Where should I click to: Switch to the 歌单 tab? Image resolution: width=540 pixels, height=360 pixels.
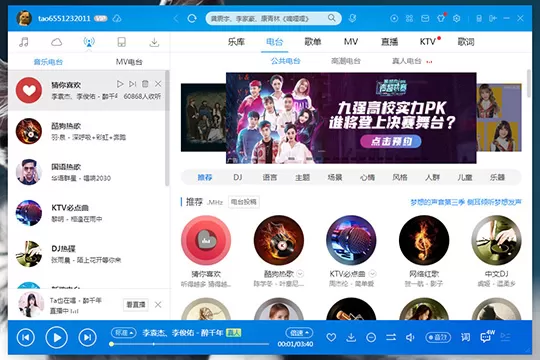[x=313, y=42]
